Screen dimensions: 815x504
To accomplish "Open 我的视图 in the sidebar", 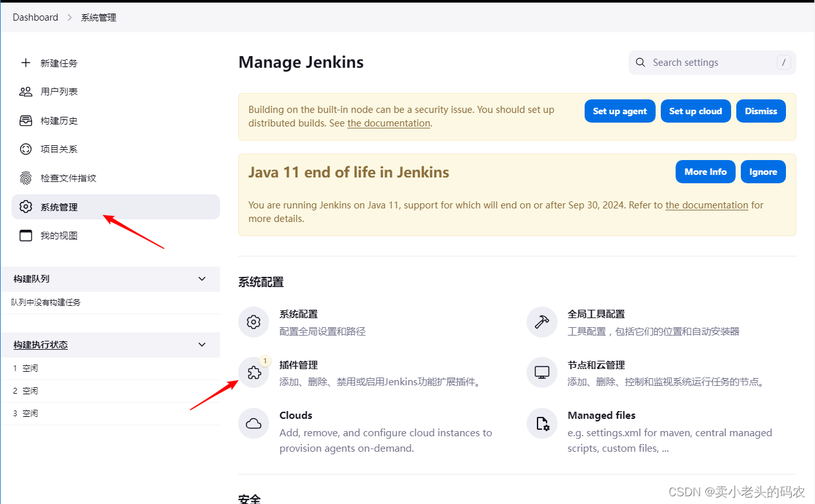I will tap(116, 236).
